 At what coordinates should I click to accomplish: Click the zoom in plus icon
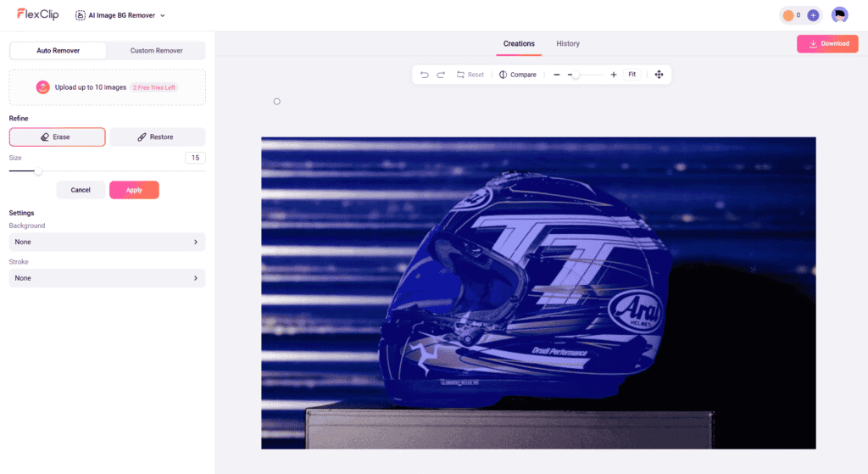[614, 75]
